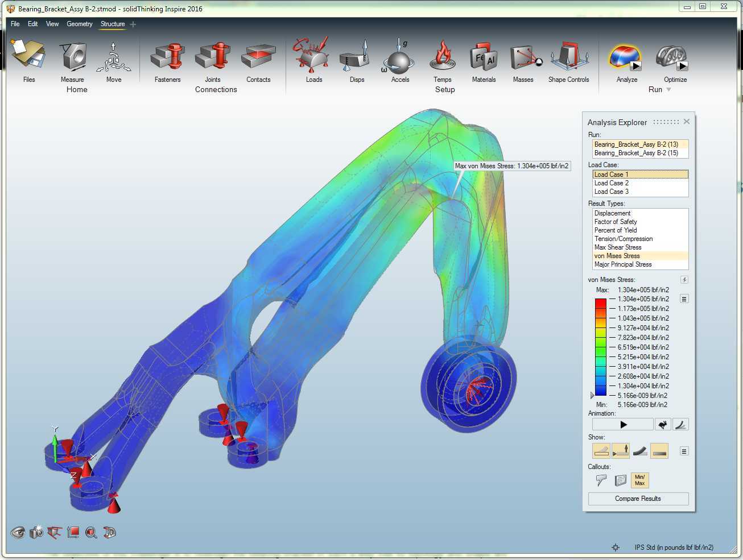
Task: Switch to the Geometry tab
Action: (80, 24)
